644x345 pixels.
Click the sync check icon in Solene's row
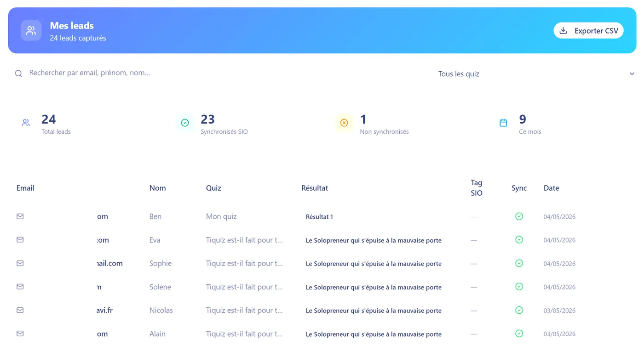(519, 287)
